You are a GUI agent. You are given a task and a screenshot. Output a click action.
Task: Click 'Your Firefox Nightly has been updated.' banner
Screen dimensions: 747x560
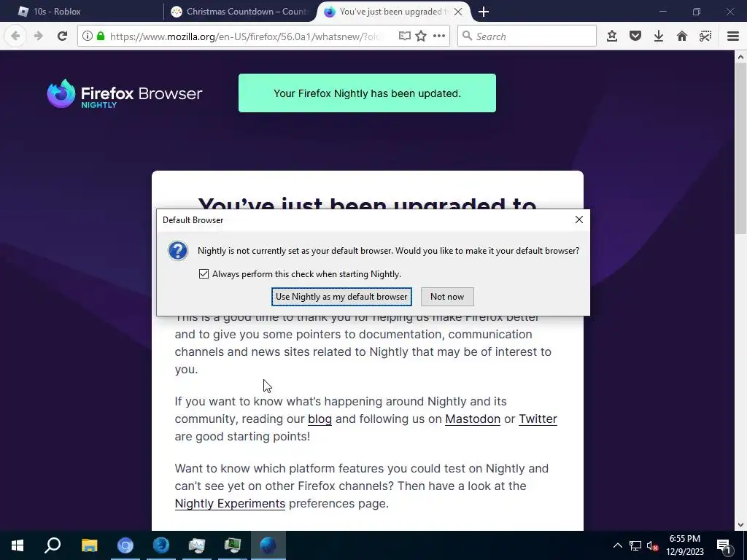tap(367, 93)
